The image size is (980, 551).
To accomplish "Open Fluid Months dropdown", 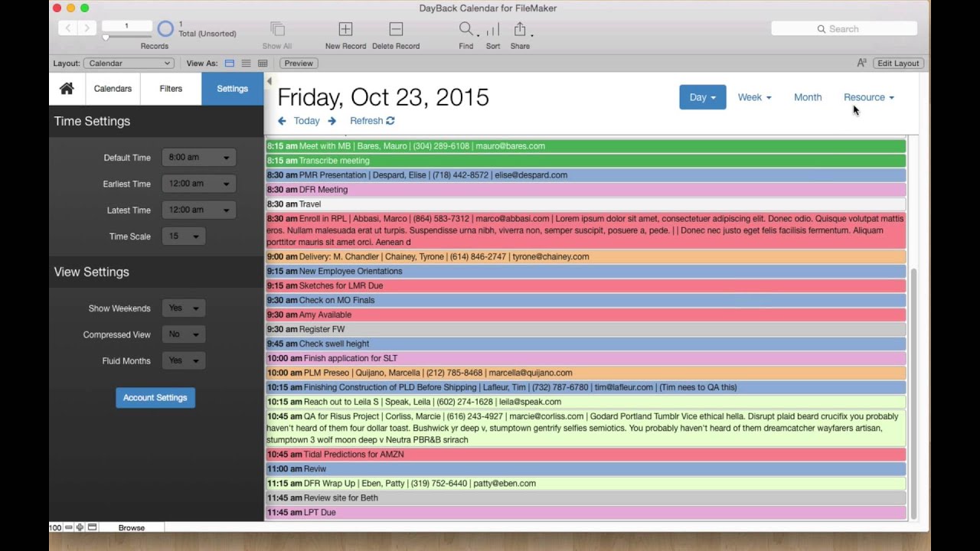I will point(183,360).
